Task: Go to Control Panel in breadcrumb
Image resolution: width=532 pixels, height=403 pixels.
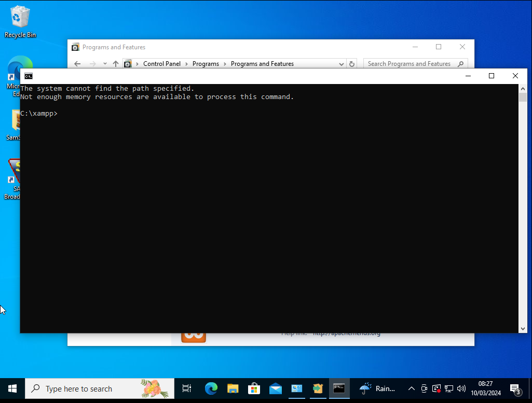Action: [x=162, y=64]
